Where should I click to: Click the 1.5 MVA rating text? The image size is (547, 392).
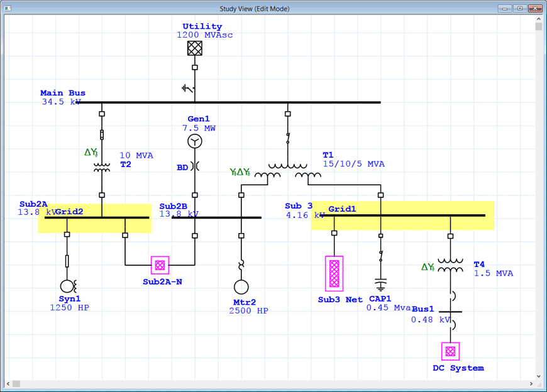494,273
